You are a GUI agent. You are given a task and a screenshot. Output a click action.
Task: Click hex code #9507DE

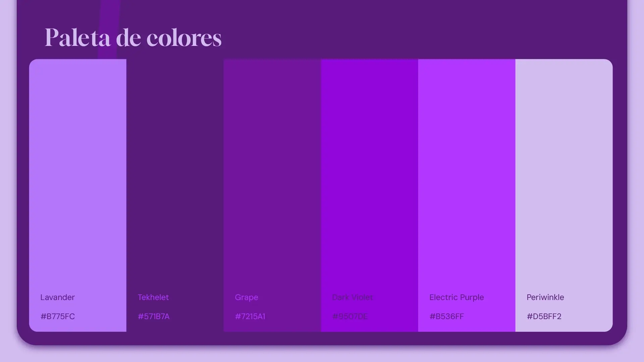[350, 316]
